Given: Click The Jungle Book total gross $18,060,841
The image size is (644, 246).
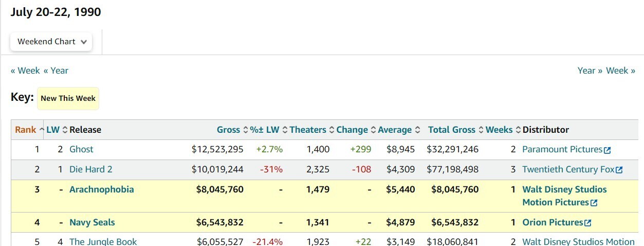Looking at the screenshot, I should coord(452,241).
